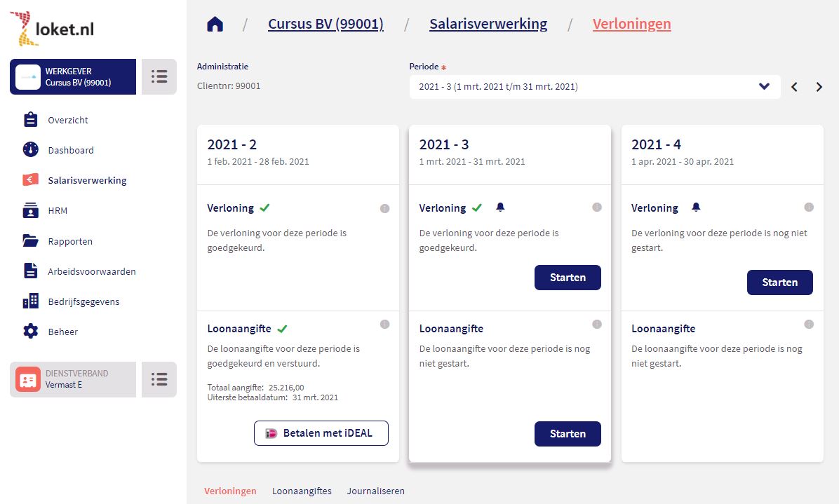Viewport: 839px width, 504px height.
Task: Go to next period arrow
Action: (819, 87)
